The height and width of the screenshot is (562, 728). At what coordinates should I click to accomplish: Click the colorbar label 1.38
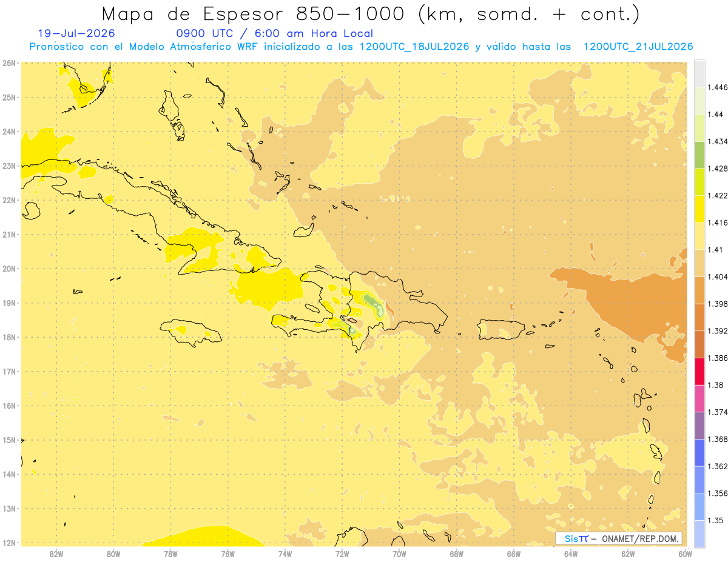(x=716, y=385)
